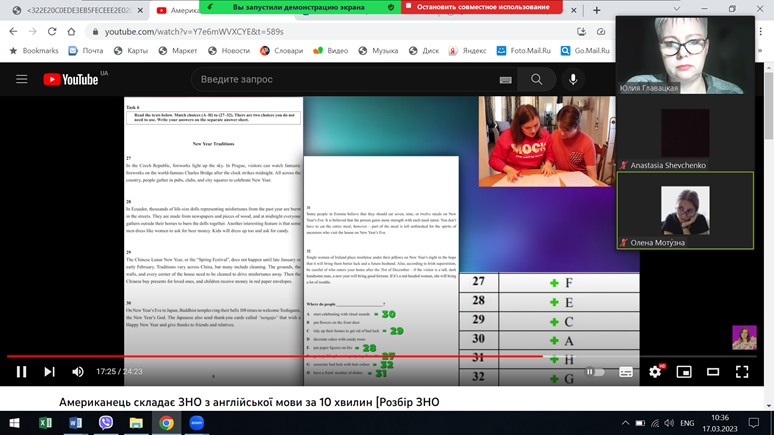The height and width of the screenshot is (435, 774).
Task: Pause the YouTube video
Action: pyautogui.click(x=21, y=371)
